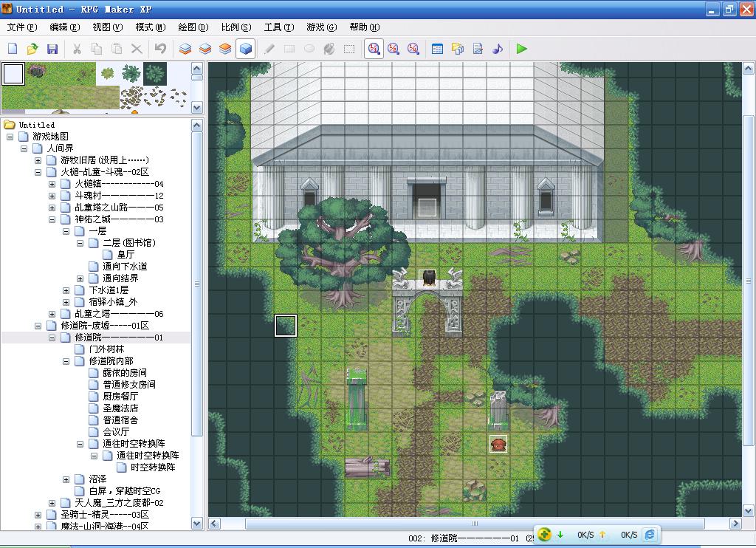Collapse the 人间界 tree node
Viewport: 756px width, 548px height.
(x=24, y=148)
